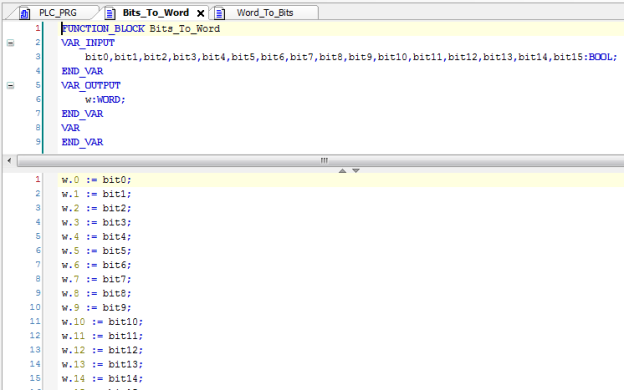
Task: Close the Bits_To_Word tab
Action: [201, 13]
